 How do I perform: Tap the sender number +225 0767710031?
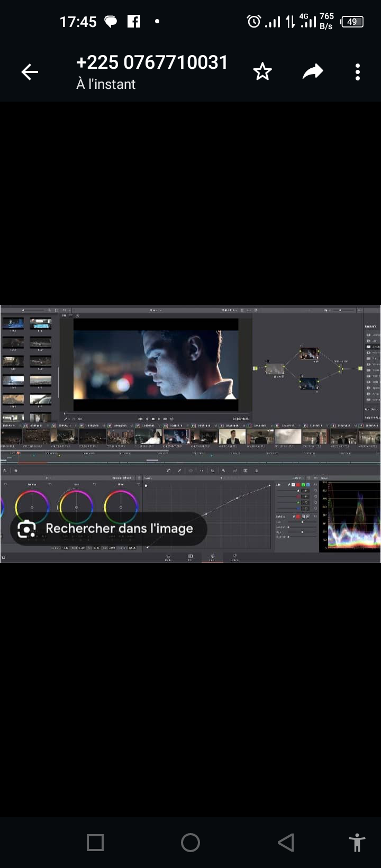(x=152, y=62)
